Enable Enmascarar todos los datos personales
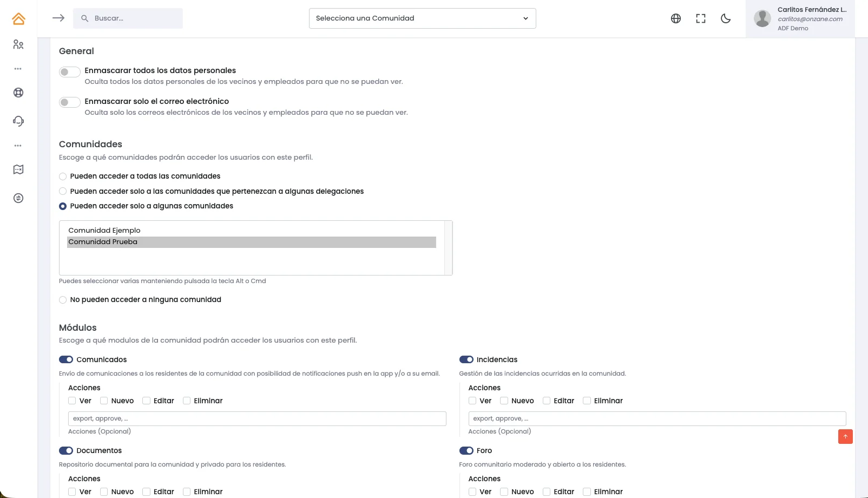Screen dimensions: 868x498 point(70,71)
